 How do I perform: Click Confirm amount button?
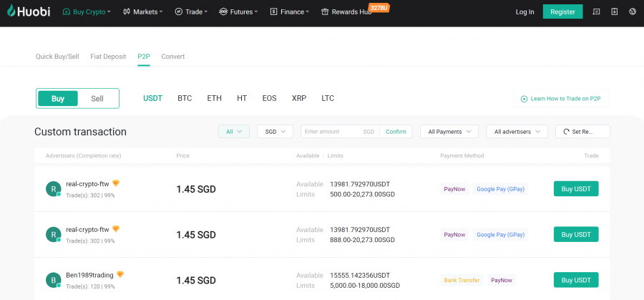tap(396, 132)
